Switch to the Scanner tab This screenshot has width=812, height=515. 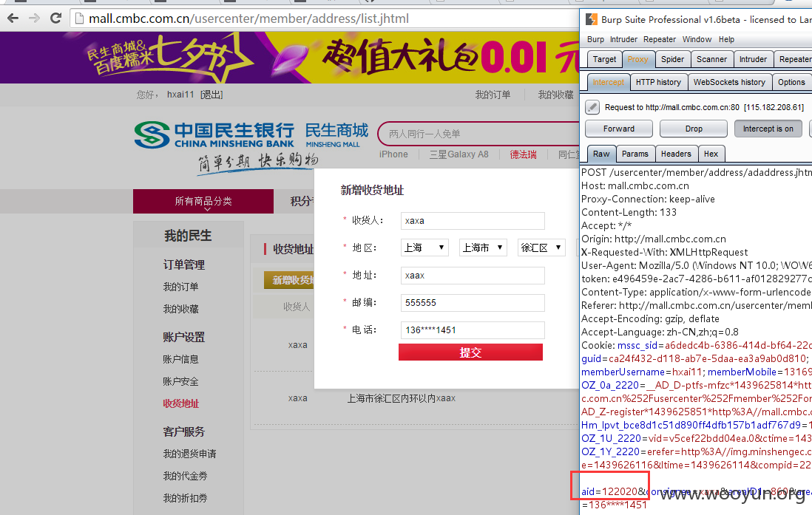coord(711,60)
